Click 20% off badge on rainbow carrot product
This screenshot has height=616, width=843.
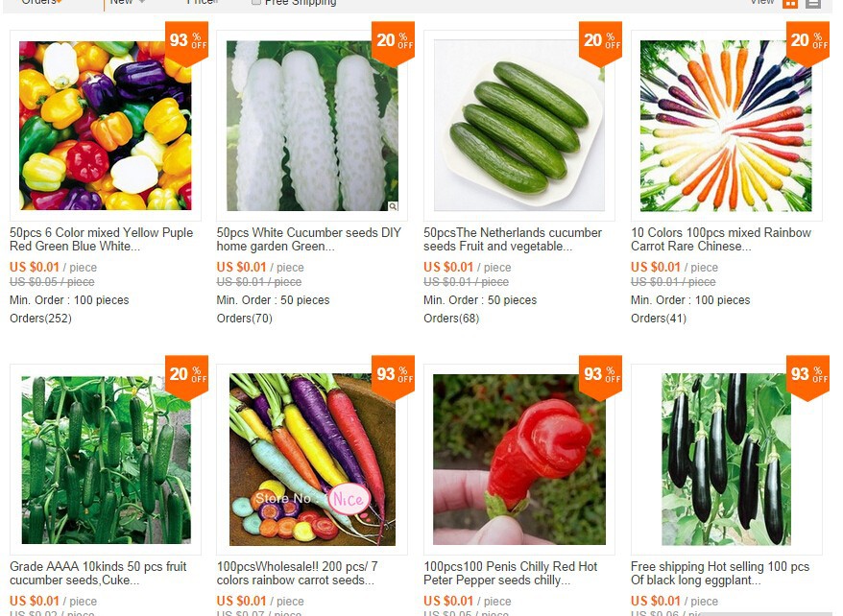click(x=807, y=43)
